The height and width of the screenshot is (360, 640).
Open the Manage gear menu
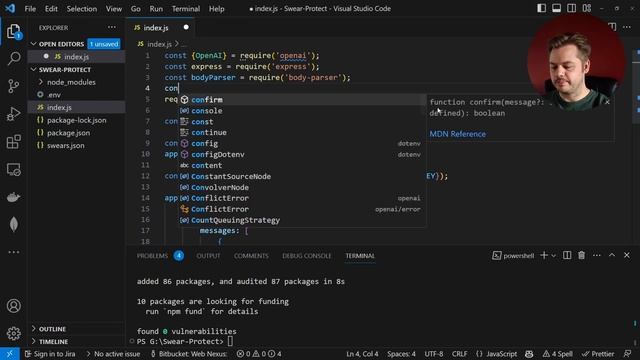[x=13, y=333]
